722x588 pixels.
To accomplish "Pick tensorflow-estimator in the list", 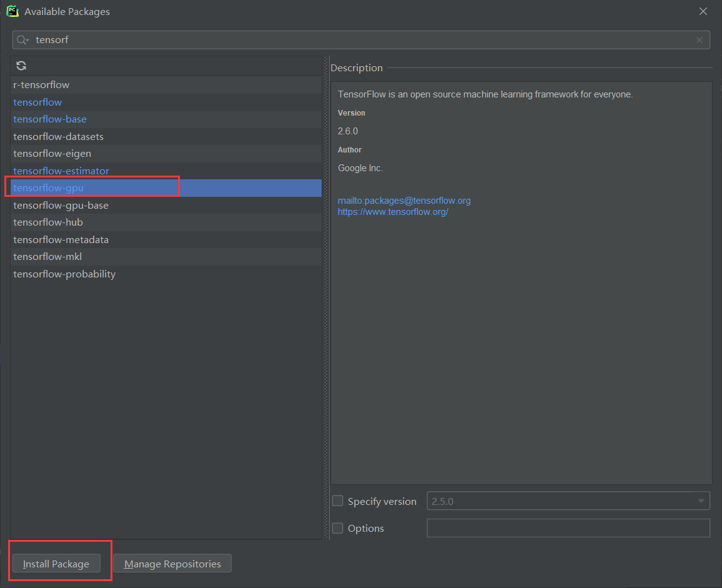I will click(x=61, y=171).
